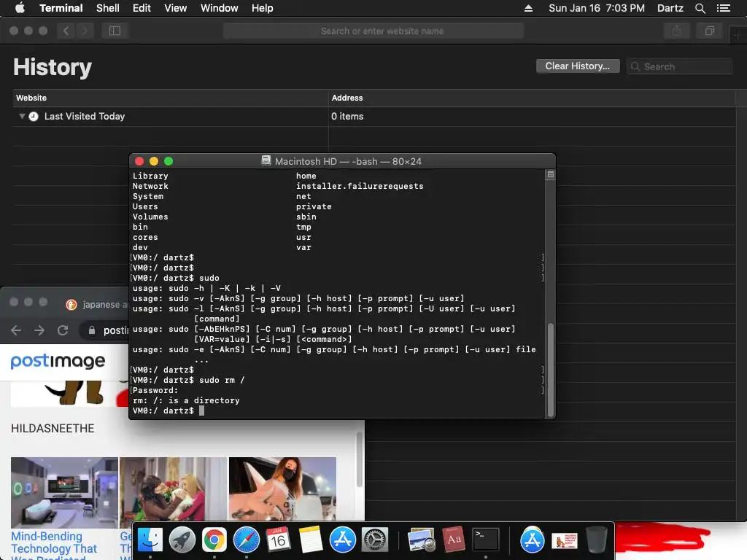Screen dimensions: 747x560
Task: Click the eject icon in menu bar
Action: 528,8
